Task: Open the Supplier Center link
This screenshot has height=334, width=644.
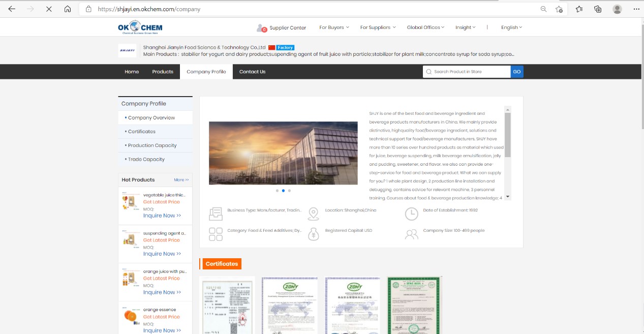Action: [x=288, y=28]
